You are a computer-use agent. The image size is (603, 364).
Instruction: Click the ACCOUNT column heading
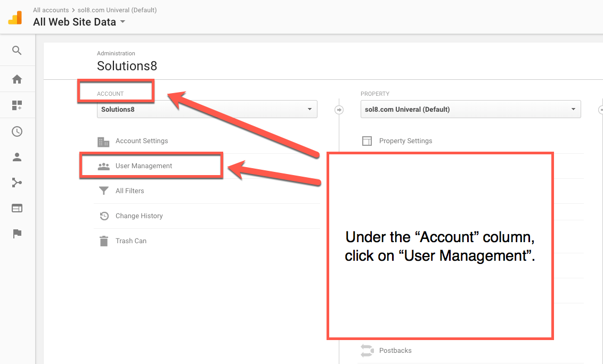pyautogui.click(x=110, y=94)
